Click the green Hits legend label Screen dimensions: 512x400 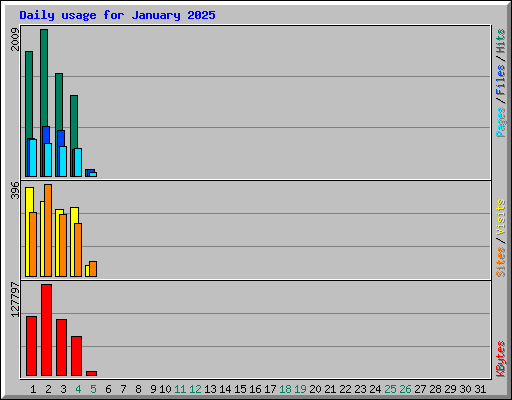point(501,41)
